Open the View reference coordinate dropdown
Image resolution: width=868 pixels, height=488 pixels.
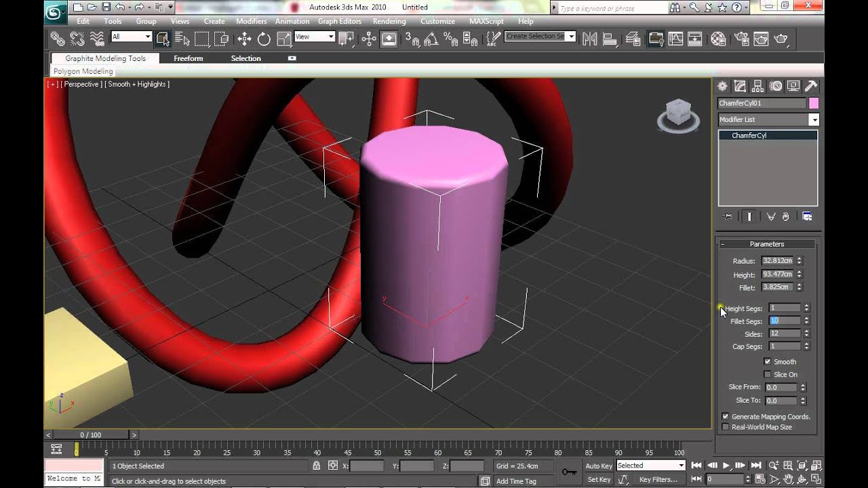[315, 37]
